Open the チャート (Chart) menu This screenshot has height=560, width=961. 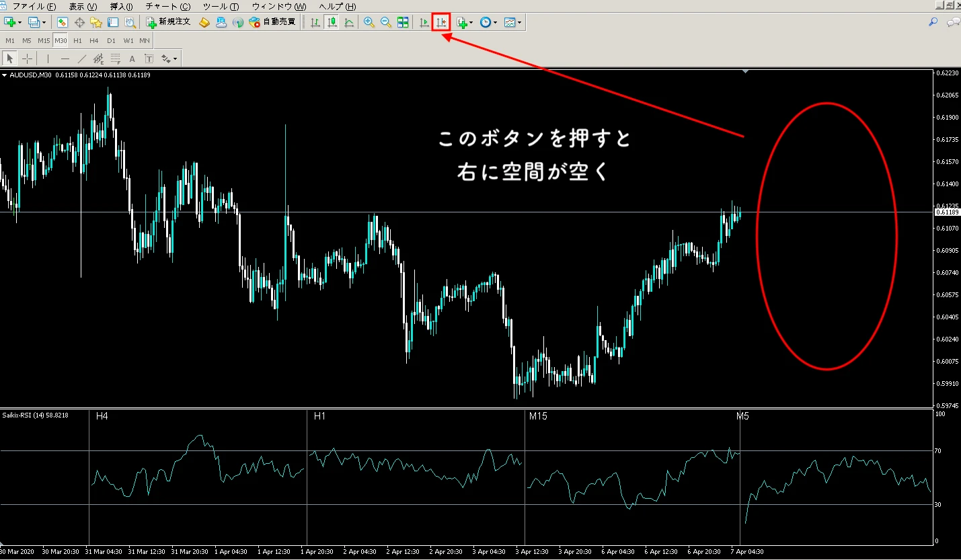167,6
